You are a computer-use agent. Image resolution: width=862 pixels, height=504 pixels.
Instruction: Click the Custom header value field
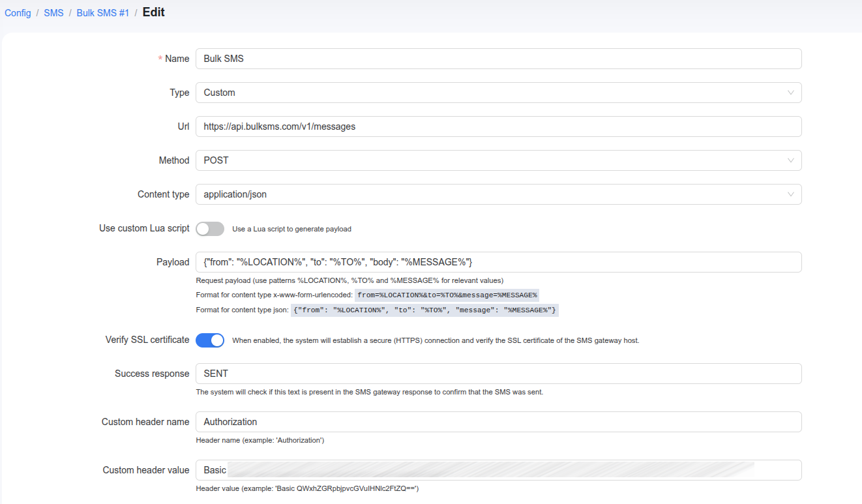[498, 470]
